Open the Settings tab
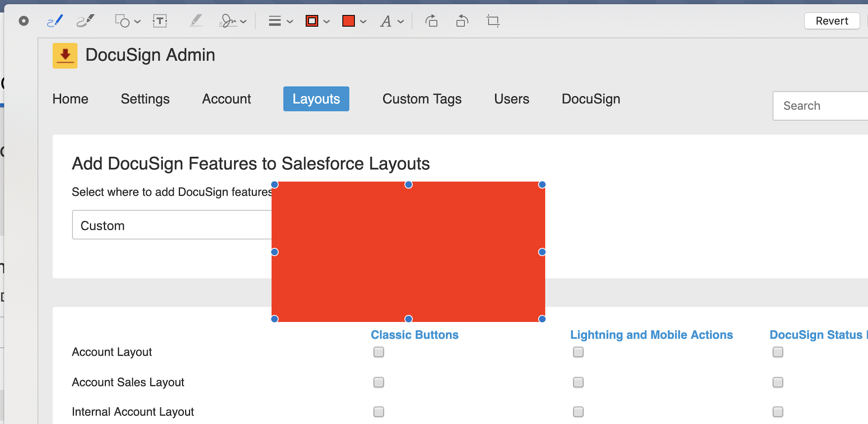 [x=145, y=99]
